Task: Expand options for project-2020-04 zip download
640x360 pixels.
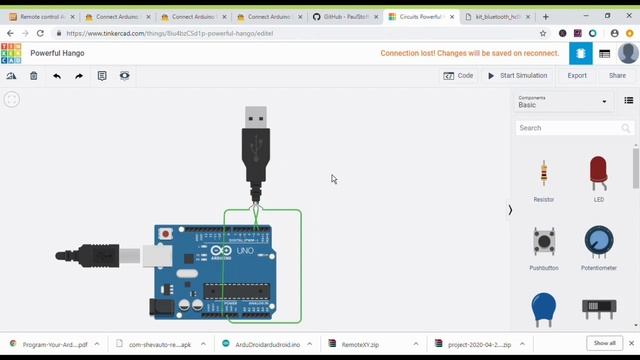Action: [522, 344]
